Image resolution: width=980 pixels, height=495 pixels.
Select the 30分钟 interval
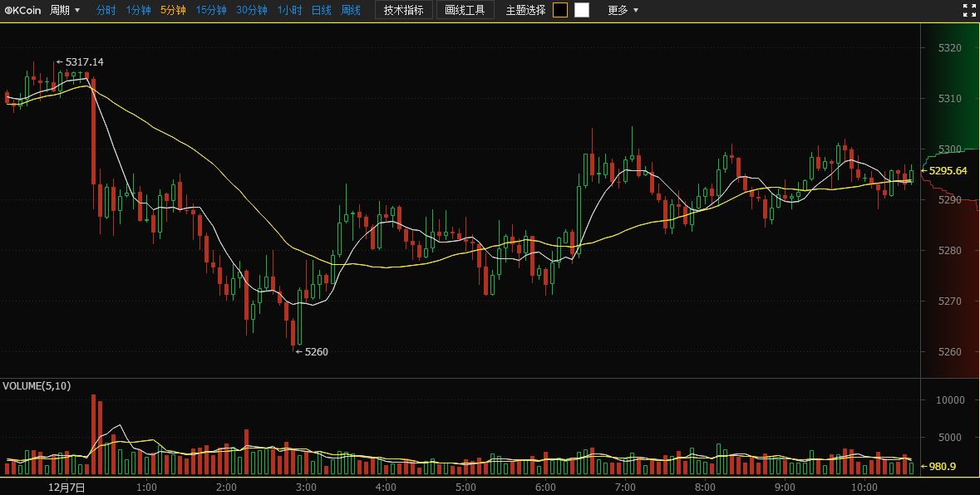pyautogui.click(x=251, y=10)
